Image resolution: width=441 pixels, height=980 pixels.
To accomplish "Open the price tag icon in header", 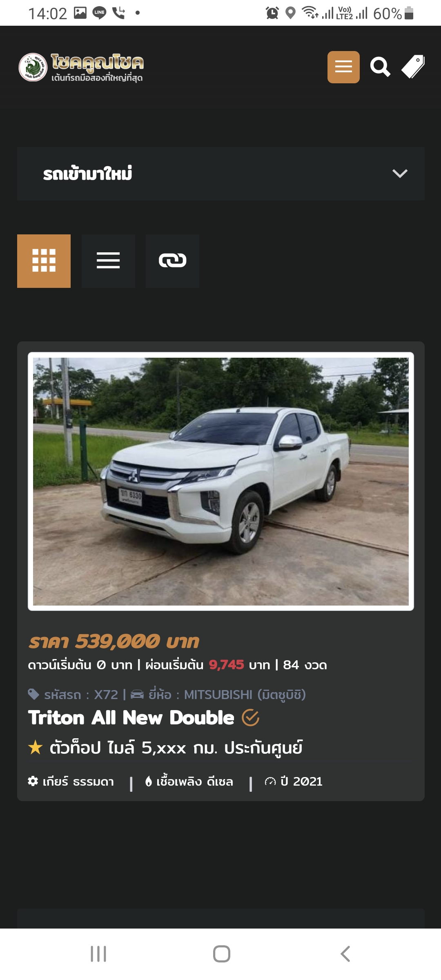I will click(413, 67).
